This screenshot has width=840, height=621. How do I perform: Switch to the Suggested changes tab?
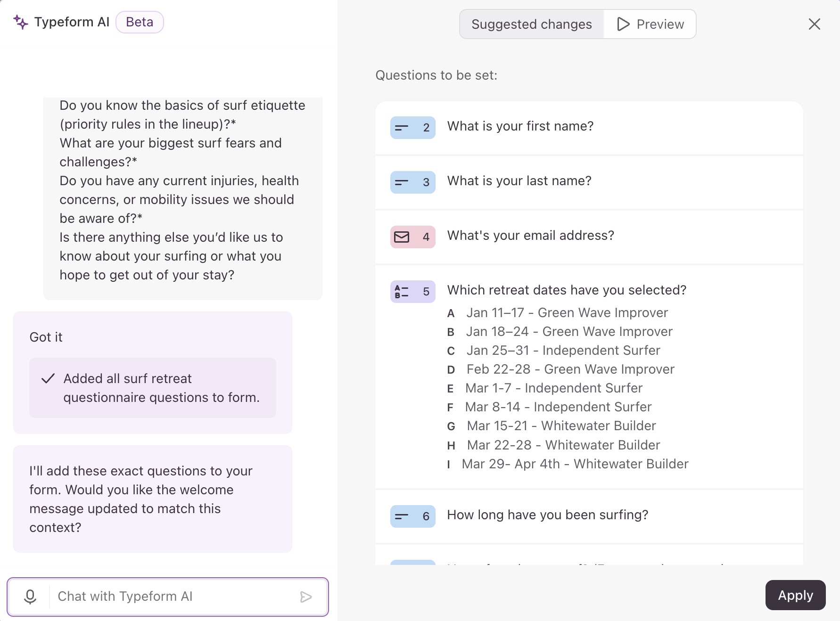click(531, 24)
